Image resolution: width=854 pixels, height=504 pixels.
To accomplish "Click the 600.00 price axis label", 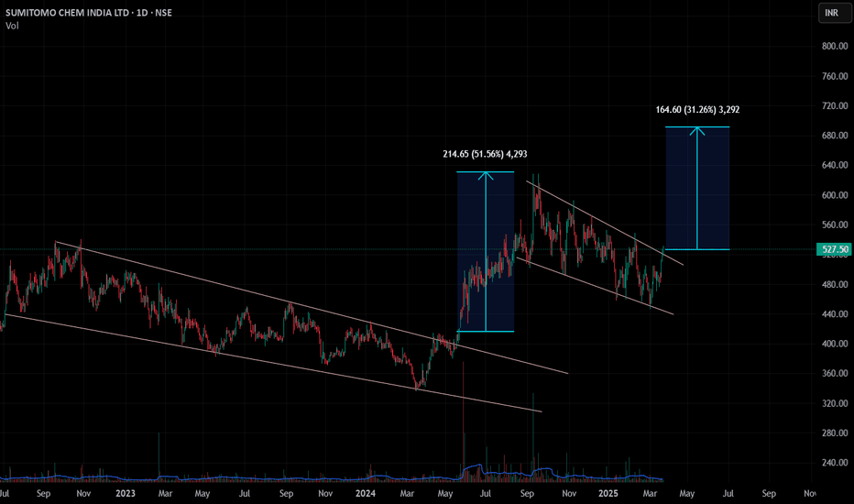I will (835, 195).
